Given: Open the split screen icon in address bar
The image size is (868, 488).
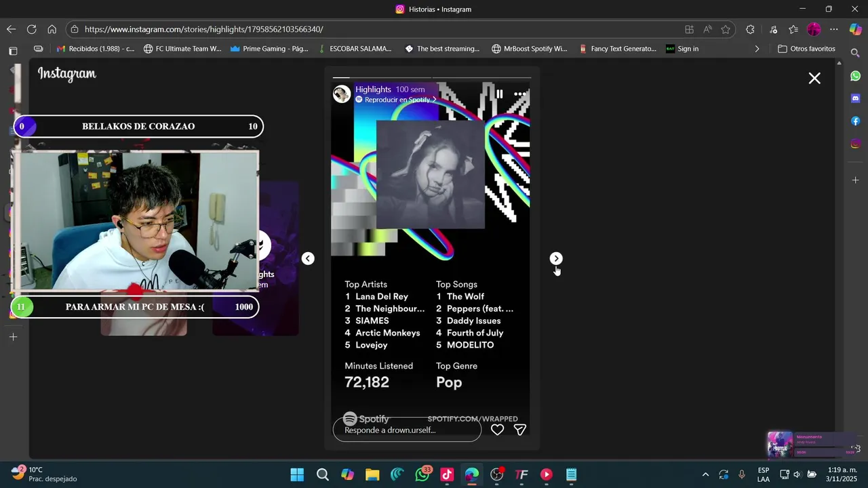Looking at the screenshot, I should point(689,29).
